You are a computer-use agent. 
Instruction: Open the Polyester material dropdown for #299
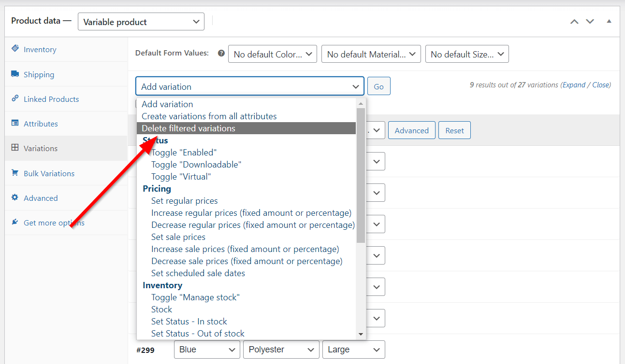(x=281, y=350)
